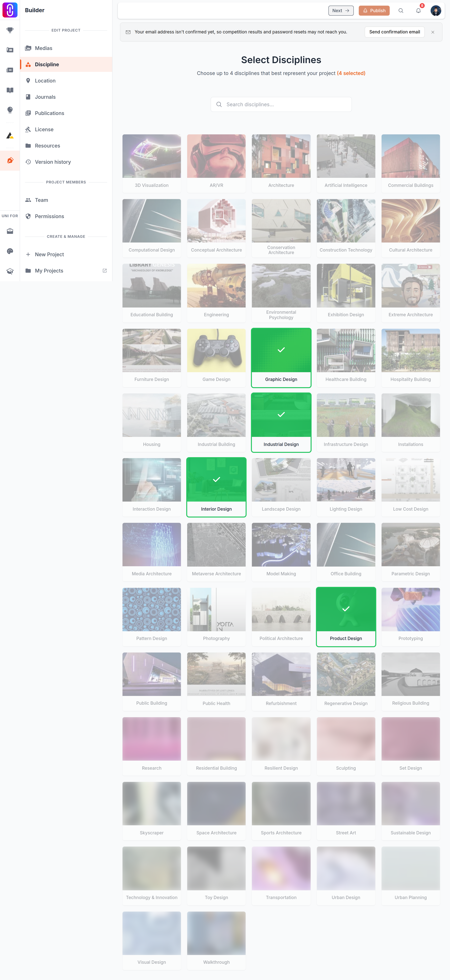
Task: Click the briefcase icon under UNI FOR
Action: coord(10,231)
